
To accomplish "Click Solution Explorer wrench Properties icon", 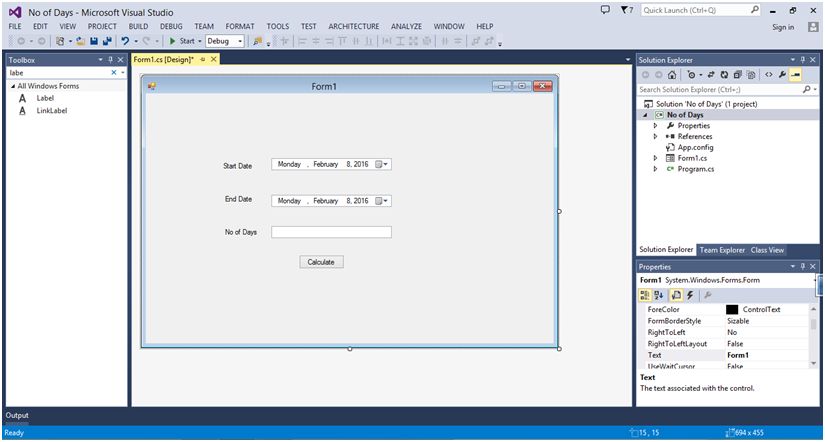I will pyautogui.click(x=782, y=75).
